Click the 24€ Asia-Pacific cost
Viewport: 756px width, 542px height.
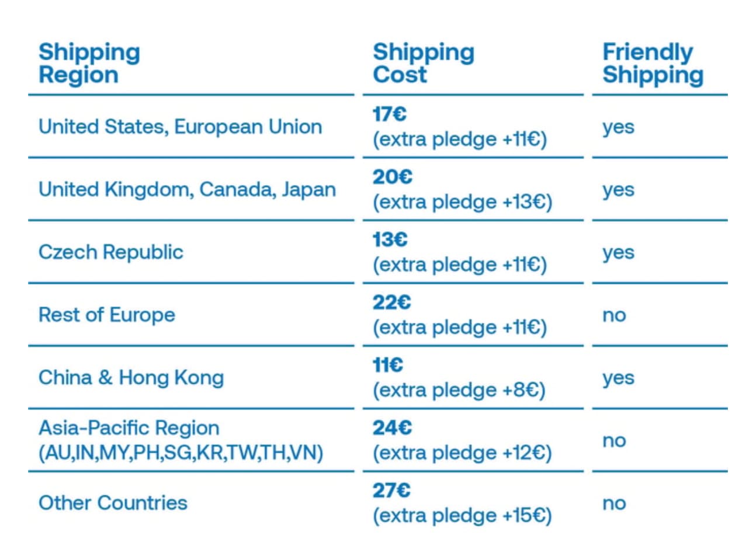(392, 428)
